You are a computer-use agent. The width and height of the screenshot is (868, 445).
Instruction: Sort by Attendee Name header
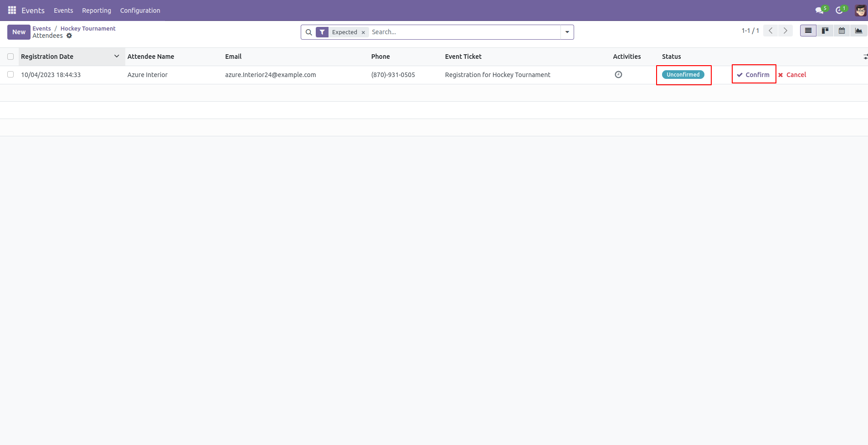[151, 57]
